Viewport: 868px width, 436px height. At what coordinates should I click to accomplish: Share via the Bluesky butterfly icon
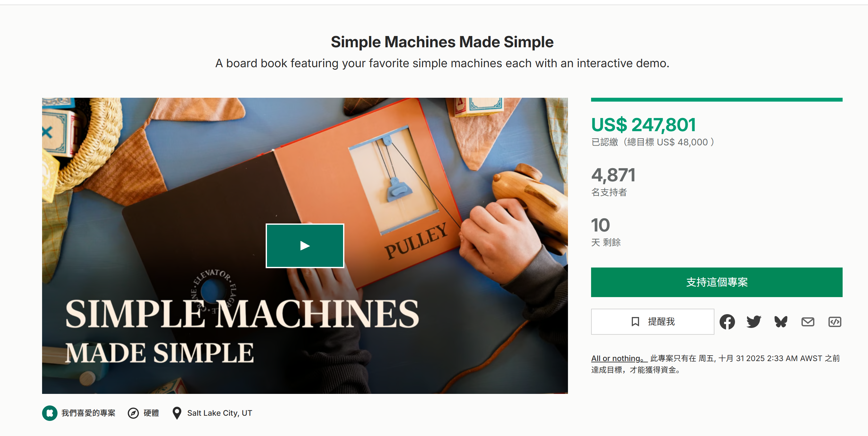tap(780, 322)
